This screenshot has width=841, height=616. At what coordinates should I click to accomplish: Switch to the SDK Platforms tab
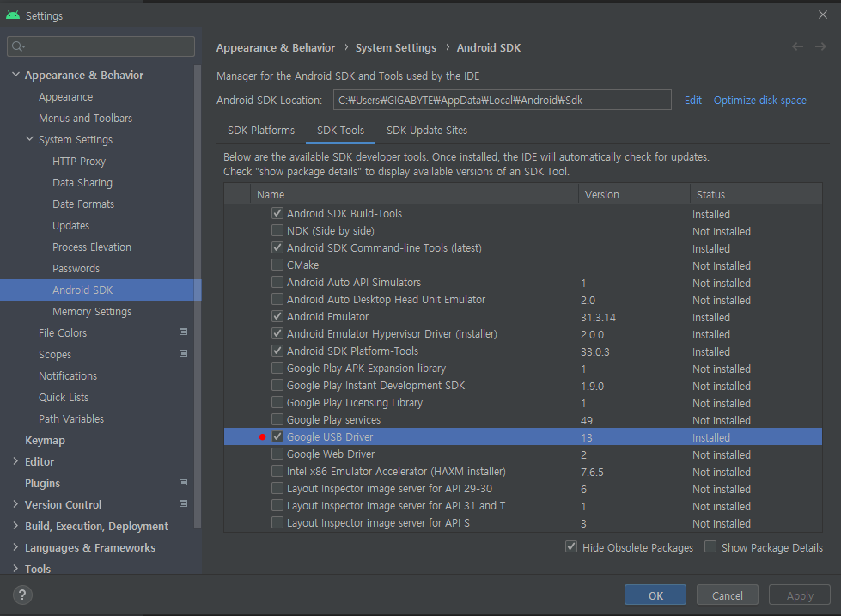coord(261,131)
